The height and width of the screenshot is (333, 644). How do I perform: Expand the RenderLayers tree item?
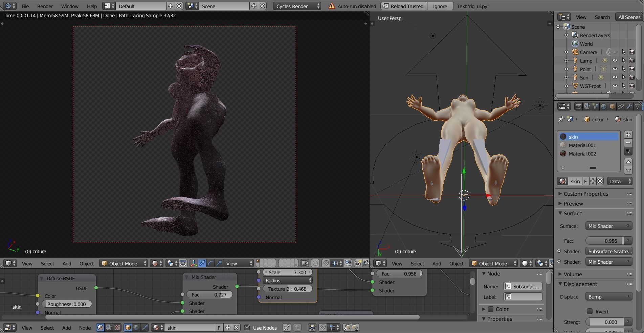point(567,35)
